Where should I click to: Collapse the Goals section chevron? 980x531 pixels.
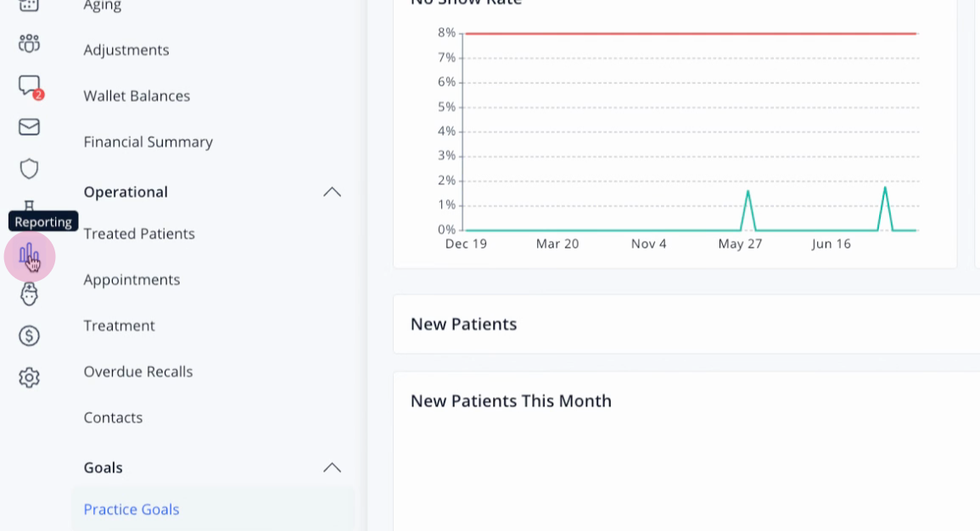[x=332, y=467]
